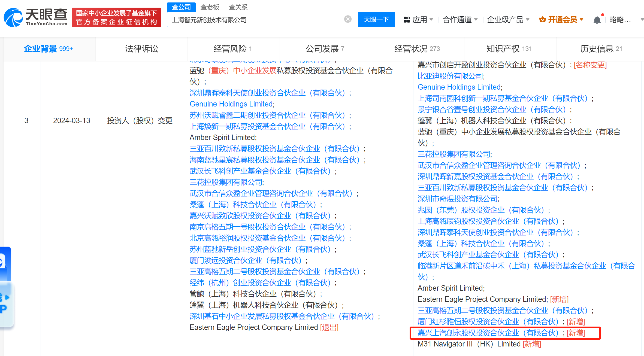Image resolution: width=644 pixels, height=356 pixels.
Task: Switch to 查老板 search tab
Action: coord(210,7)
